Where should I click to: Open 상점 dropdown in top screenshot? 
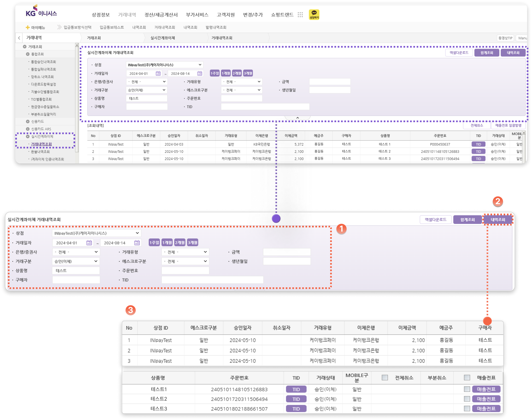[164, 65]
